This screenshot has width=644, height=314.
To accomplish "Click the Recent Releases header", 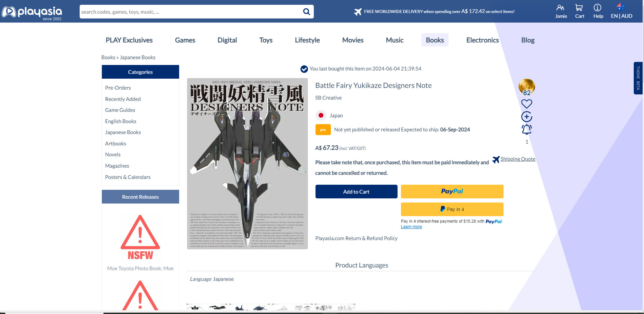I will click(x=140, y=197).
